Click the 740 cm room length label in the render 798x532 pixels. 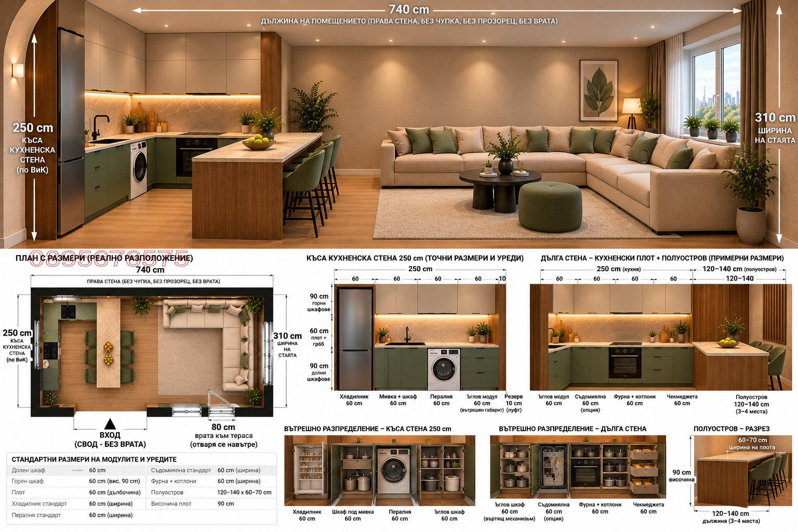tap(409, 9)
